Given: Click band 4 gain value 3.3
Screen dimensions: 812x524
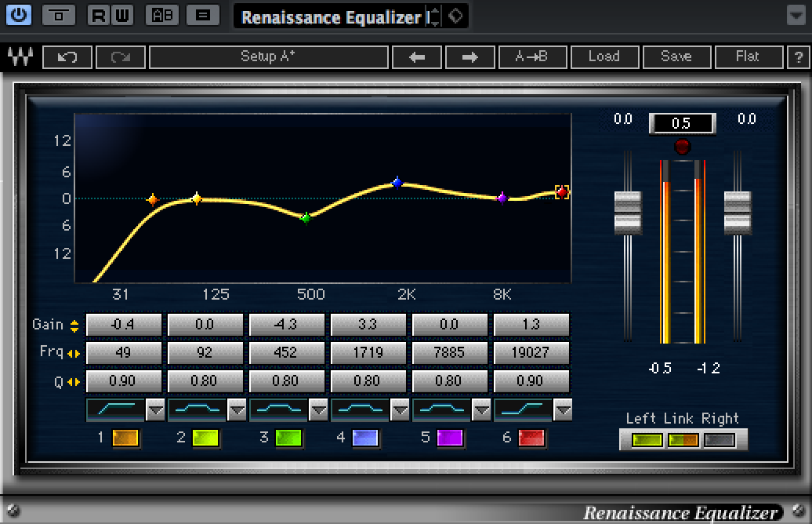Looking at the screenshot, I should [368, 325].
